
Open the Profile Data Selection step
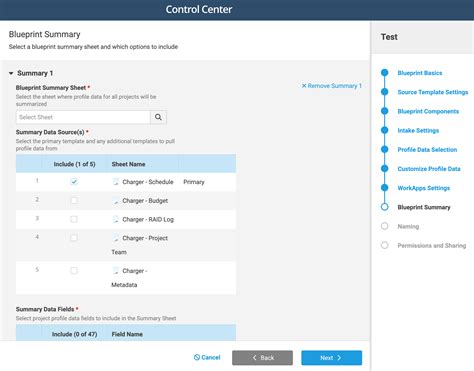[427, 150]
